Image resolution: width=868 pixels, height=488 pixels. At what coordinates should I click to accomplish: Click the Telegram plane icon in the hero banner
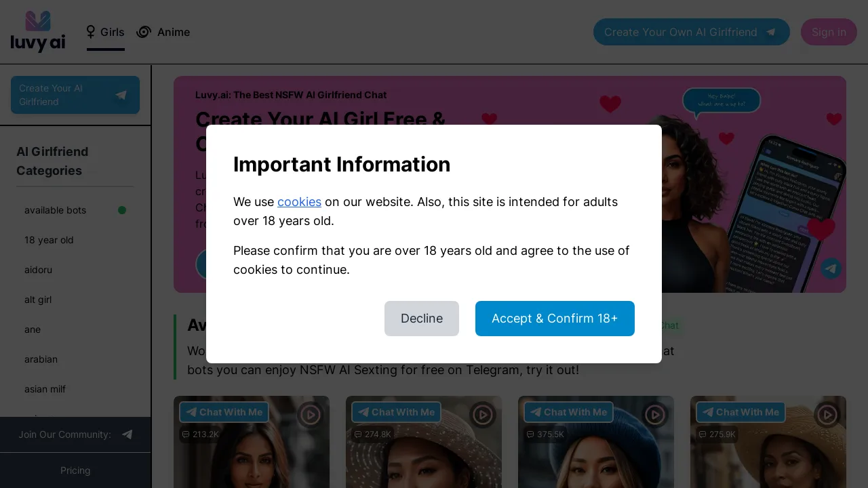(831, 268)
